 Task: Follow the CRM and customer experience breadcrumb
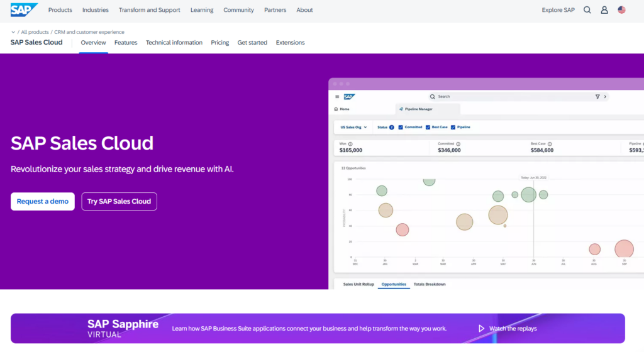coord(89,32)
